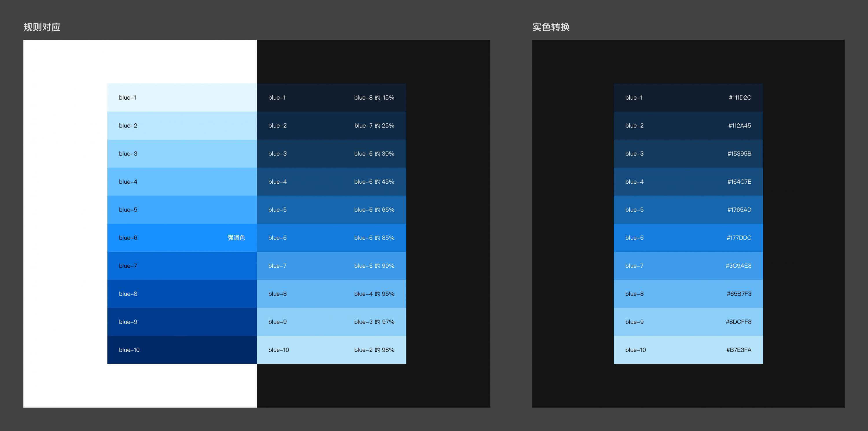Select the dark swatch blue-6 的 45%
The image size is (868, 431).
[331, 181]
